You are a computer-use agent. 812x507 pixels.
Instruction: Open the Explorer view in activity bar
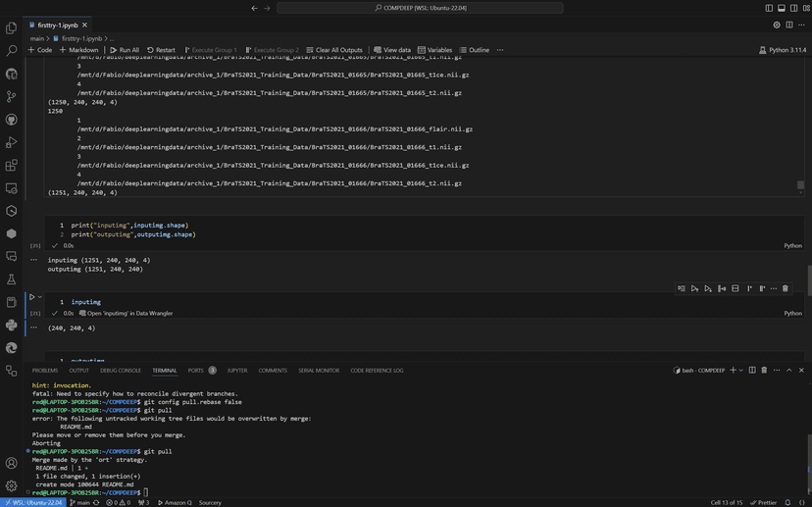(12, 27)
